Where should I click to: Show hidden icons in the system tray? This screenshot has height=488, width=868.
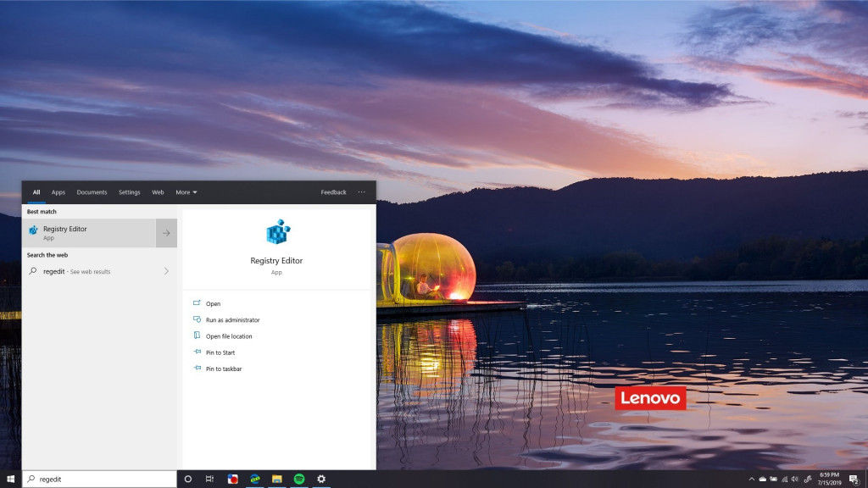pos(752,479)
